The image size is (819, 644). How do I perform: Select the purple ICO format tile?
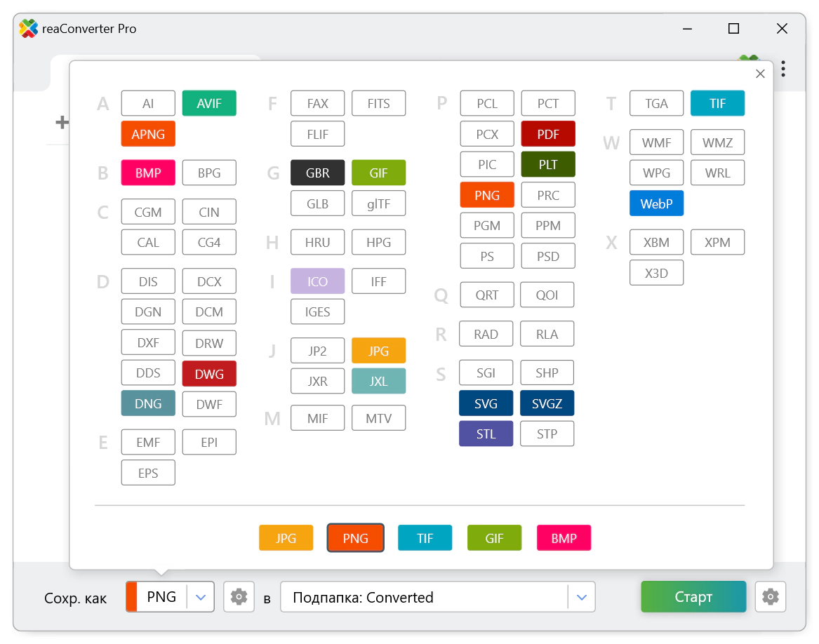317,281
